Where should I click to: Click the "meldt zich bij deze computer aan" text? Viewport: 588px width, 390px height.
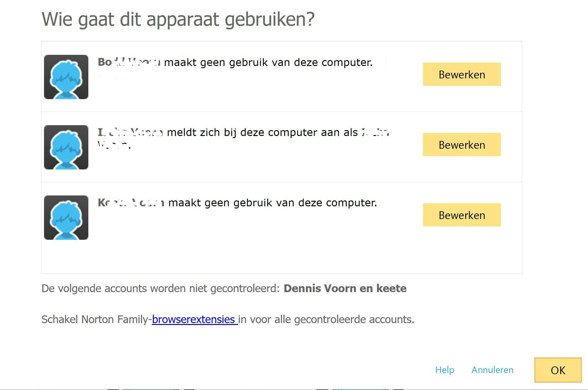(x=262, y=133)
